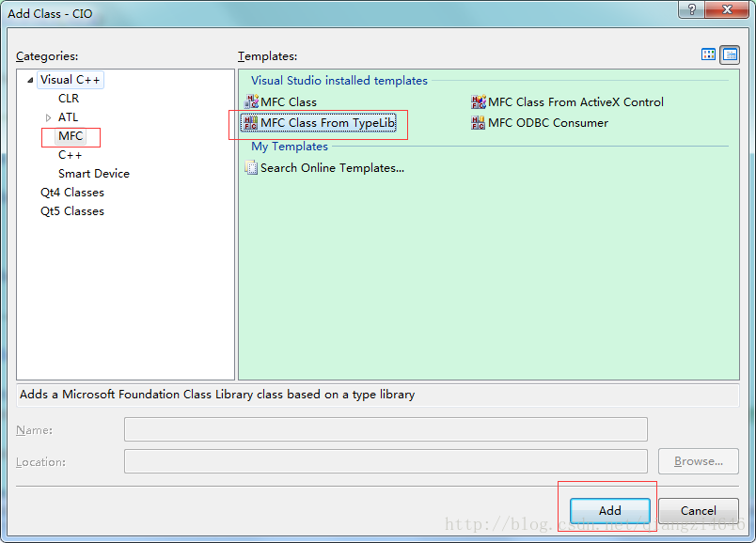Click the Add button

pyautogui.click(x=610, y=511)
